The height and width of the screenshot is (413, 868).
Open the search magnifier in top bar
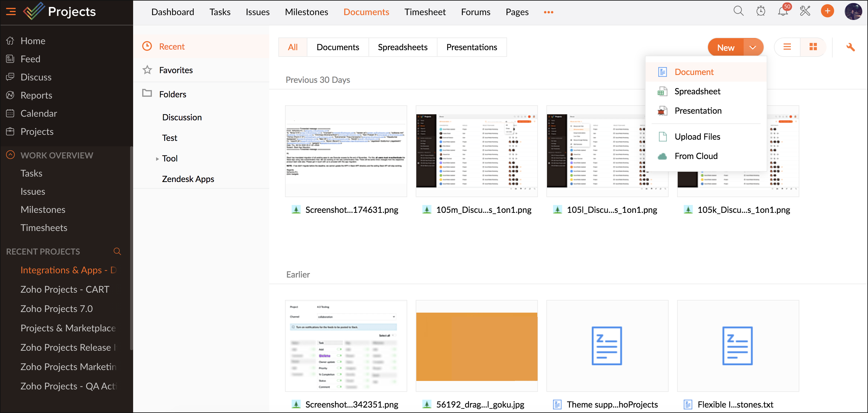coord(738,11)
